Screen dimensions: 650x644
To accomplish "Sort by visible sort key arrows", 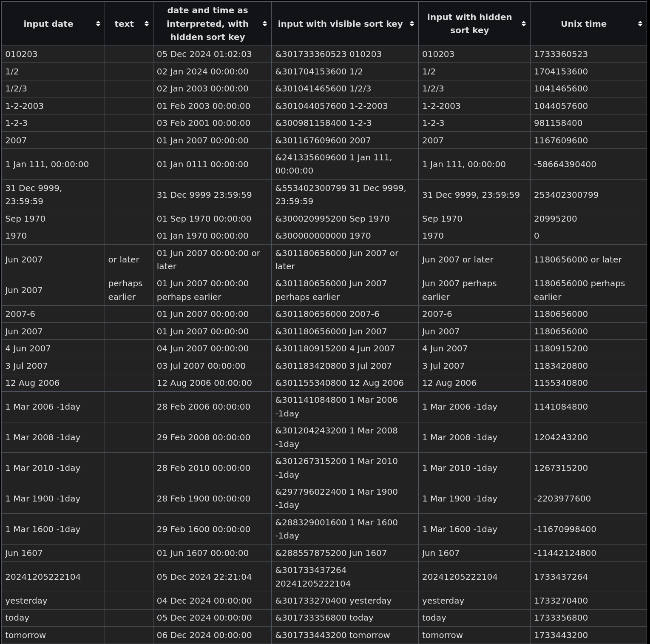I will coord(412,24).
